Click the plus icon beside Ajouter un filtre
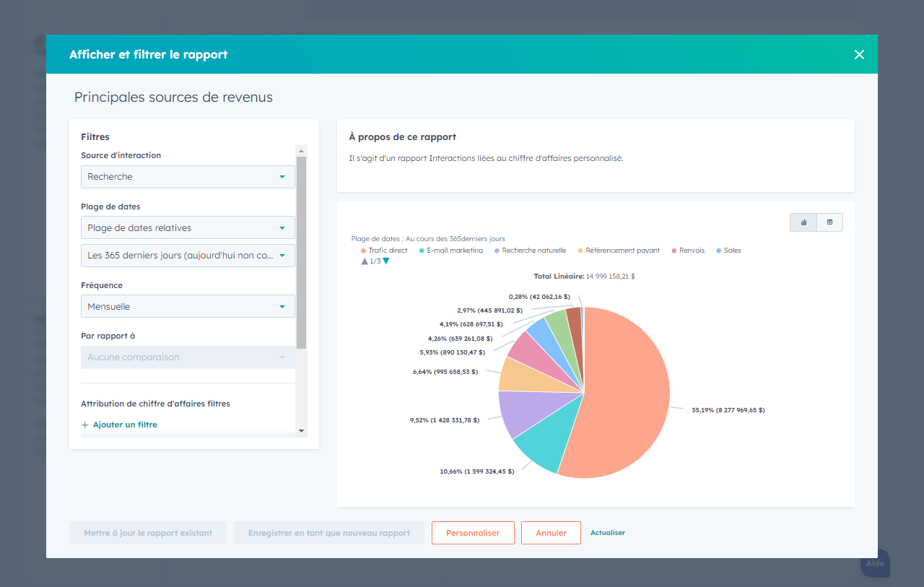The width and height of the screenshot is (924, 587). 85,425
